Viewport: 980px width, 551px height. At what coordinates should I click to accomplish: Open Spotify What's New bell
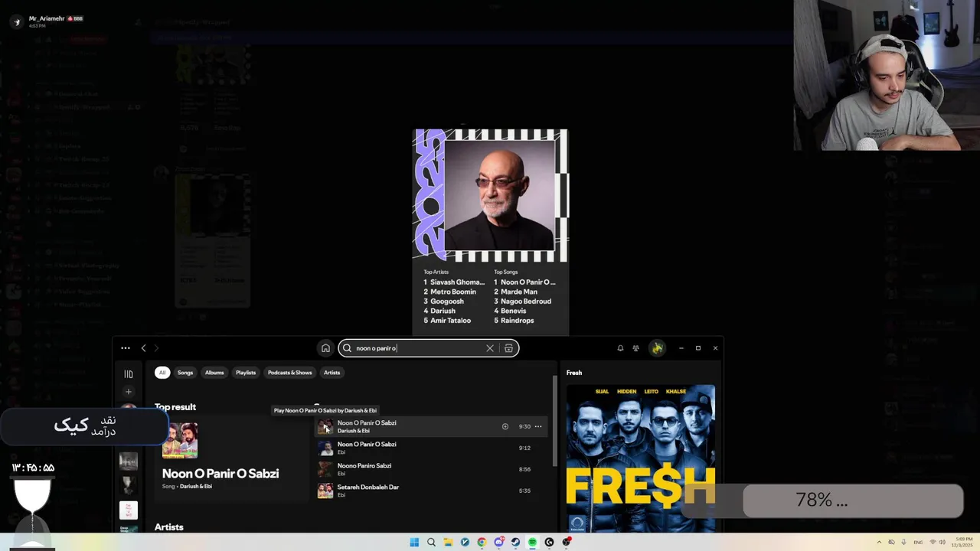[x=620, y=348]
